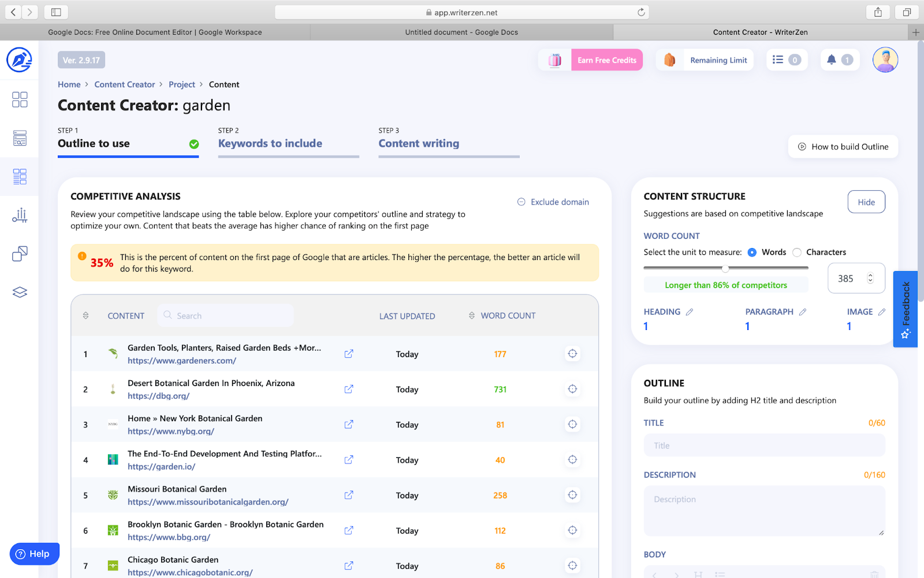This screenshot has width=924, height=578.
Task: Switch to Keywords to include step
Action: pyautogui.click(x=270, y=143)
